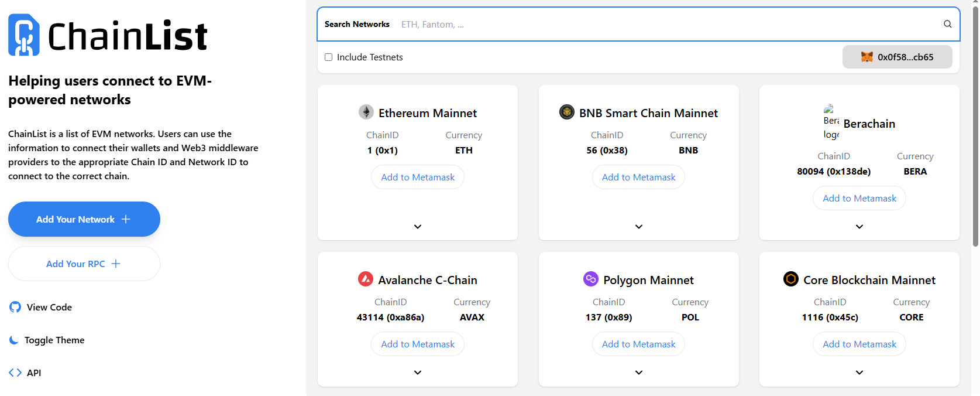Screen dimensions: 980x396
Task: Expand Core Blockchain Mainnet details
Action: (859, 373)
